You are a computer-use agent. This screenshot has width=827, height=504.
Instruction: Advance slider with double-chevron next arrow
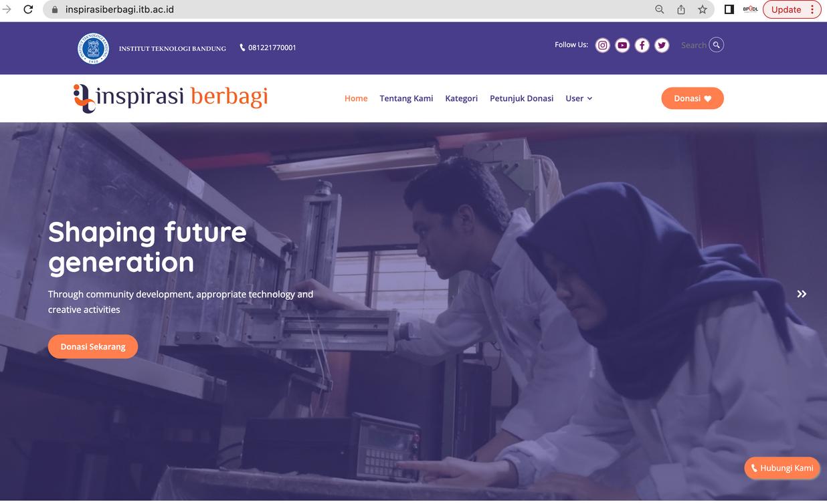802,293
